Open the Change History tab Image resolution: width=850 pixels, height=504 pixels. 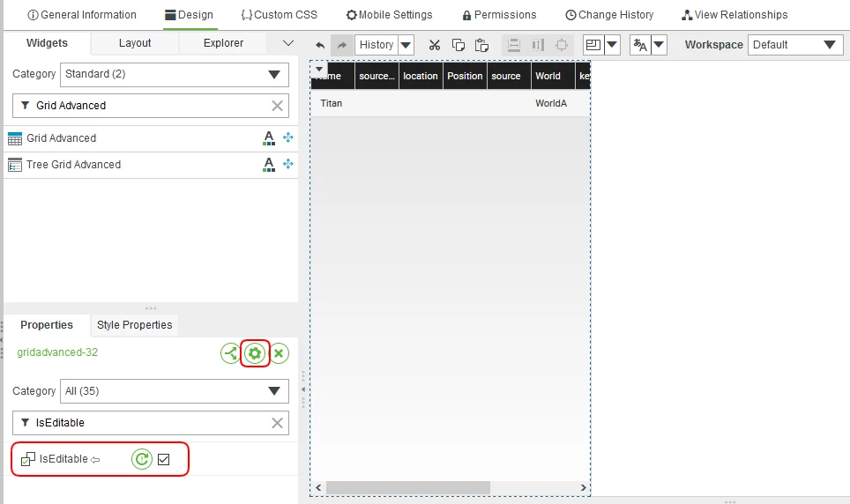(x=609, y=15)
